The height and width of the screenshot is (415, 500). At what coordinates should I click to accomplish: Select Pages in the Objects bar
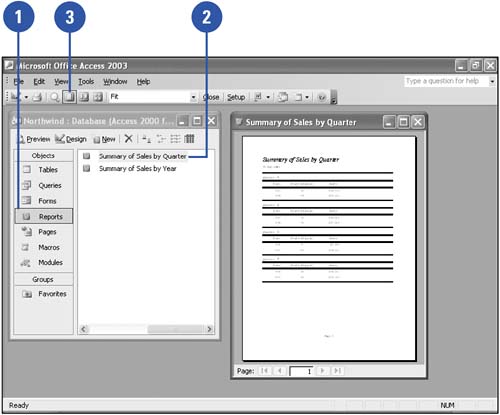click(43, 232)
